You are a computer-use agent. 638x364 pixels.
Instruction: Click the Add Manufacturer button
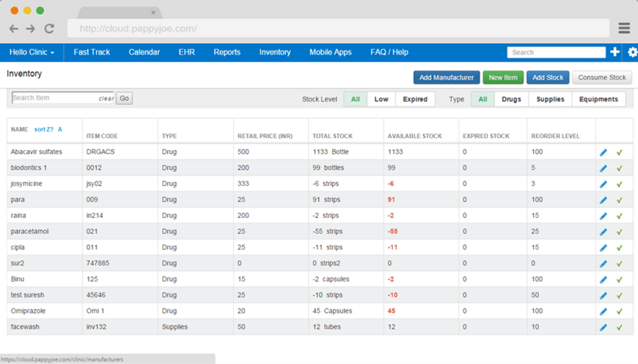click(x=447, y=77)
